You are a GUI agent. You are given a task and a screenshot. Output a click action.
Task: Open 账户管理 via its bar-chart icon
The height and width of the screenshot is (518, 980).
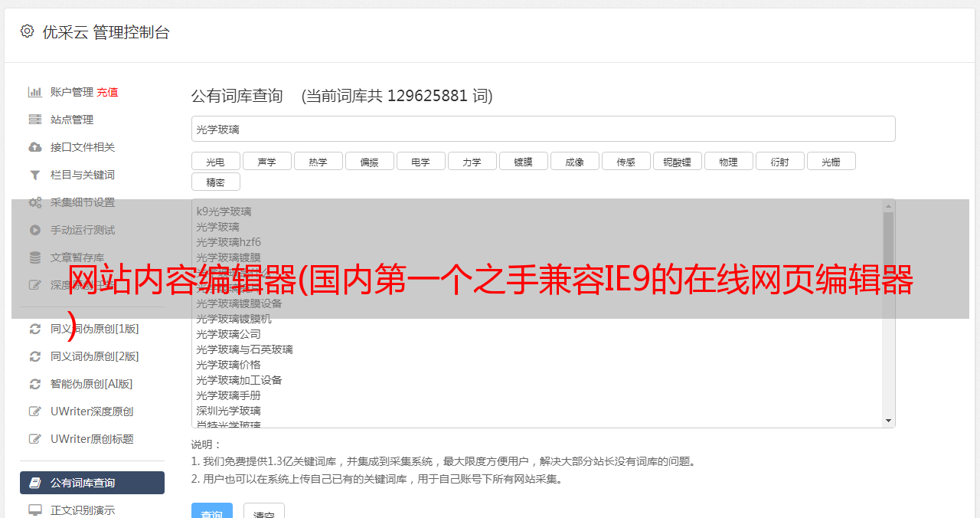click(34, 92)
